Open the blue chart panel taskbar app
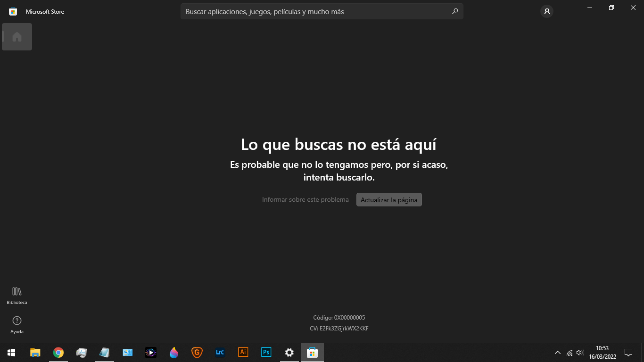This screenshot has height=362, width=644. point(128,353)
